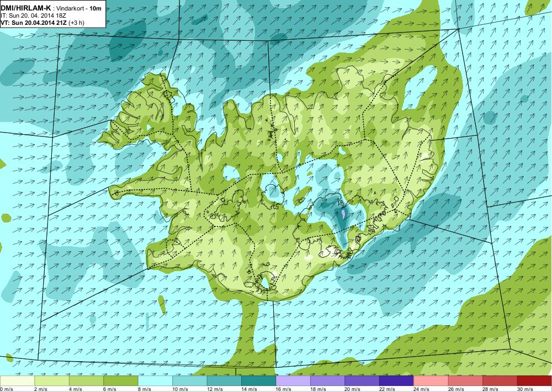Click the '10 m/s' legend label

click(x=180, y=389)
